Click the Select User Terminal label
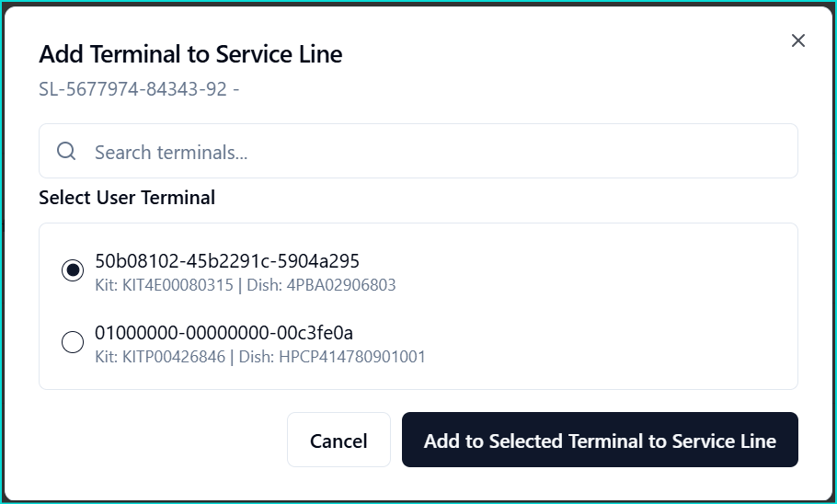 pos(127,198)
